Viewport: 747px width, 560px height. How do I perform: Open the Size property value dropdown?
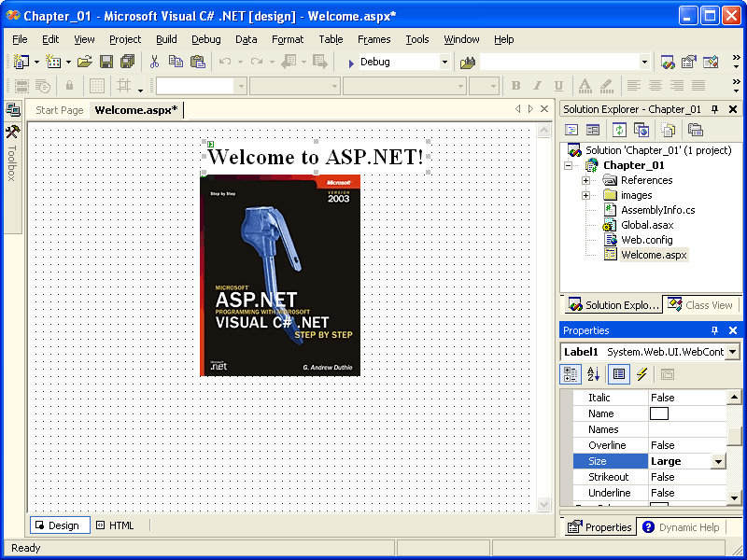coord(718,461)
